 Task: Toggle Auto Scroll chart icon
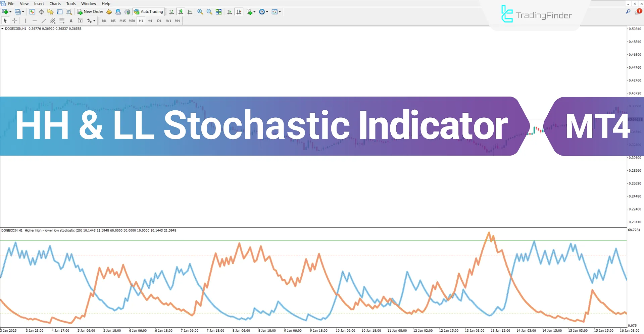[230, 12]
